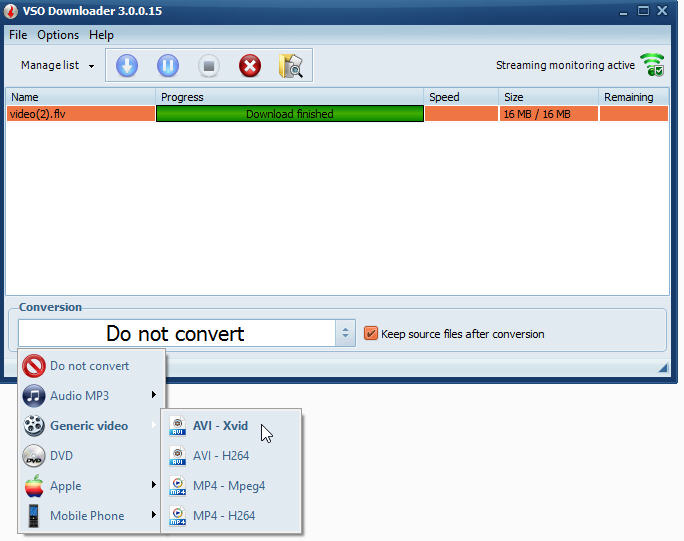Click the gray stop button icon
Screen dimensions: 684x541
(x=209, y=66)
